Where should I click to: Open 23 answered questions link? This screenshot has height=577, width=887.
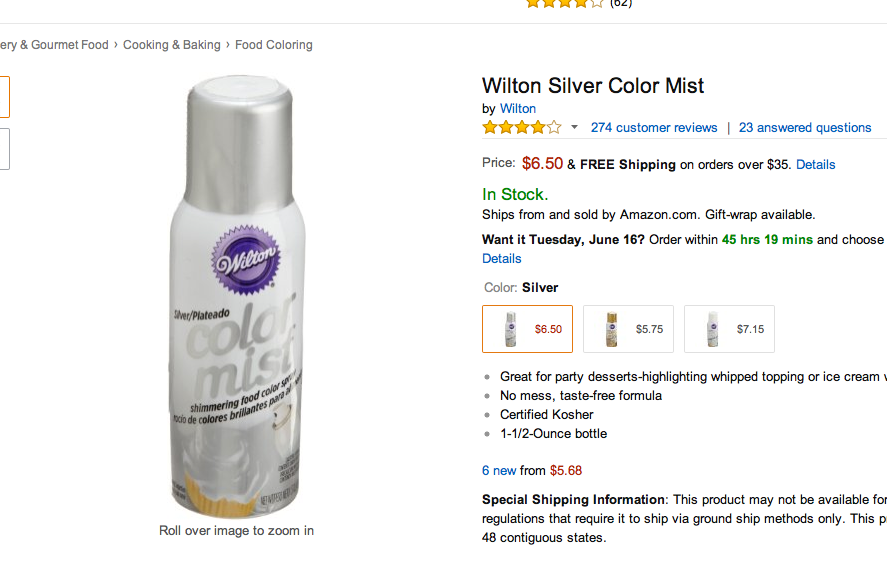coord(805,128)
